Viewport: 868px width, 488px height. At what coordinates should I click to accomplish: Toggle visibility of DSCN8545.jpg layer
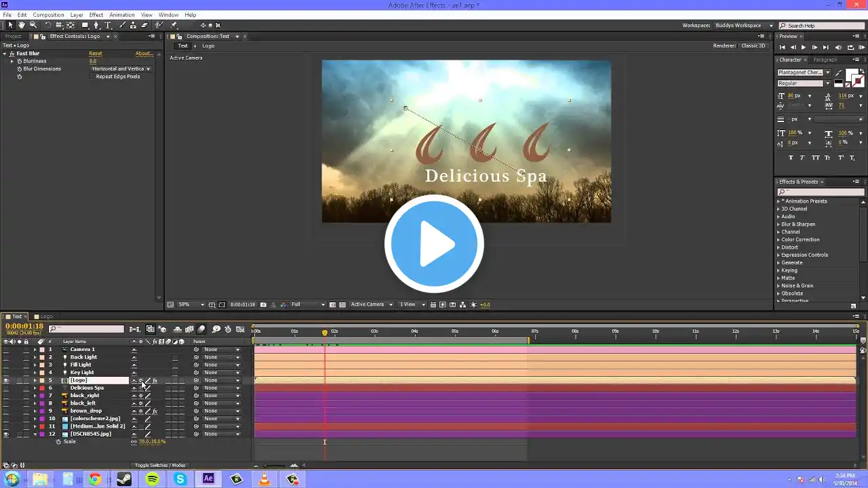click(x=6, y=434)
